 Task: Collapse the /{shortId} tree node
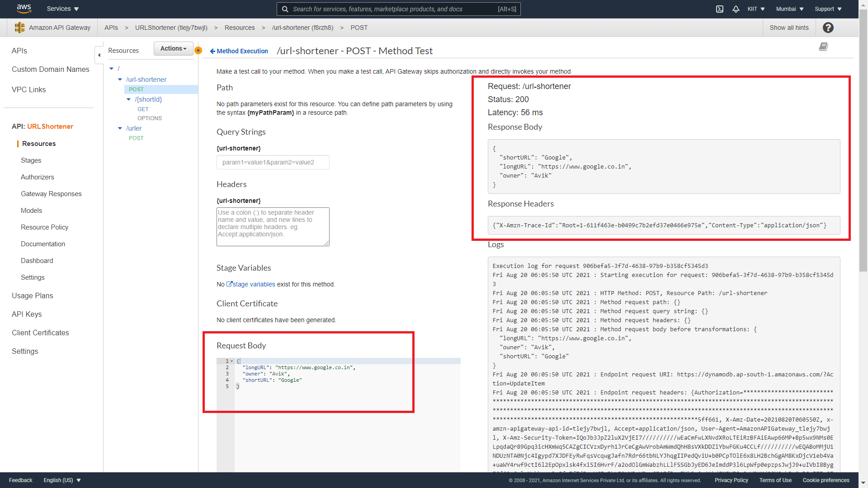click(x=128, y=99)
